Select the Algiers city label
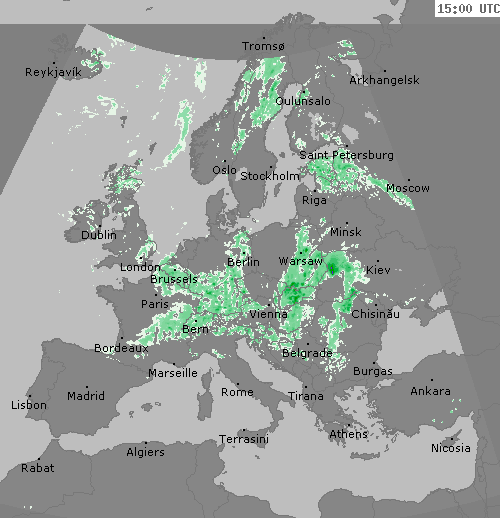The height and width of the screenshot is (518, 500). (145, 452)
